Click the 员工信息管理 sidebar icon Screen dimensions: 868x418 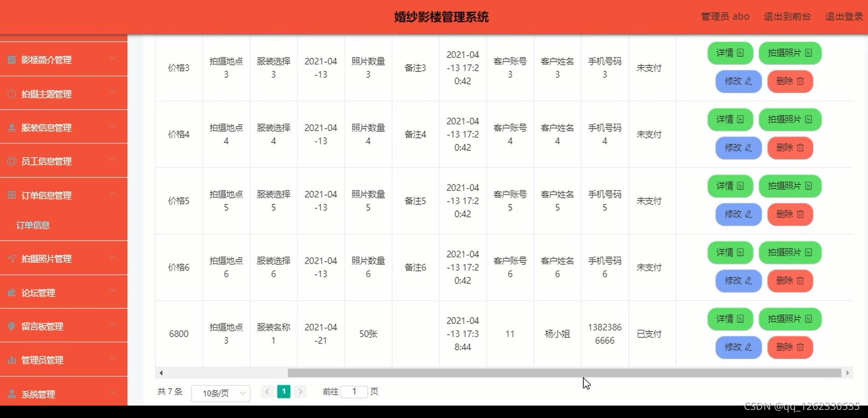coord(11,161)
